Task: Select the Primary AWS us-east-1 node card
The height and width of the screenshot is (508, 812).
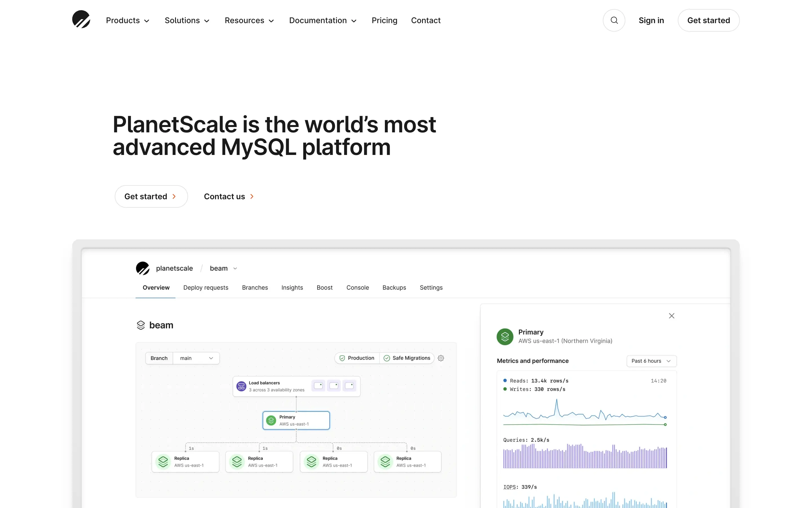Action: (296, 420)
